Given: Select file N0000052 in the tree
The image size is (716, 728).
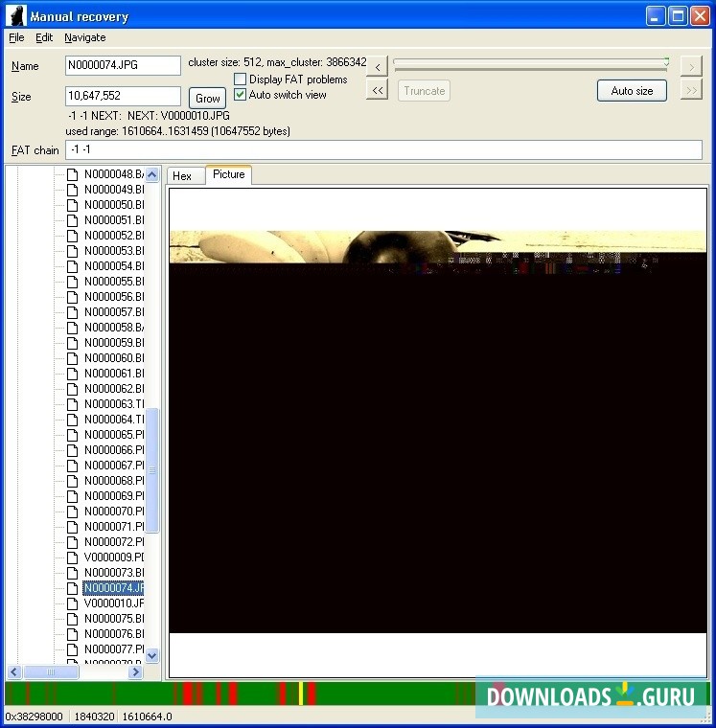Looking at the screenshot, I should click(114, 236).
